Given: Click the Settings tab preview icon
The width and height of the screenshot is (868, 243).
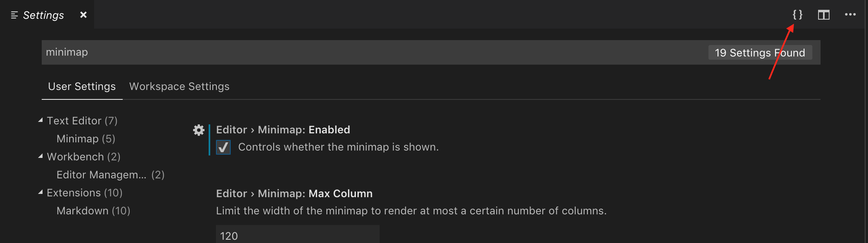Looking at the screenshot, I should click(x=13, y=14).
